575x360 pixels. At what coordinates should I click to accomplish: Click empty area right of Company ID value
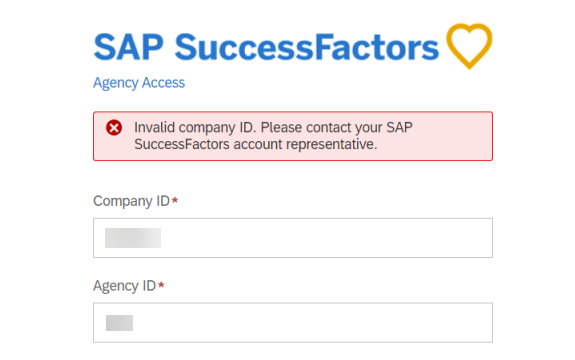point(326,238)
